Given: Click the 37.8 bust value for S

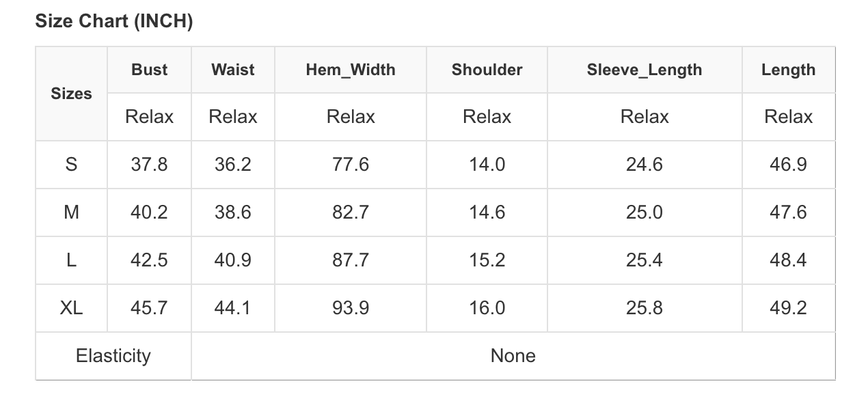Looking at the screenshot, I should tap(149, 165).
